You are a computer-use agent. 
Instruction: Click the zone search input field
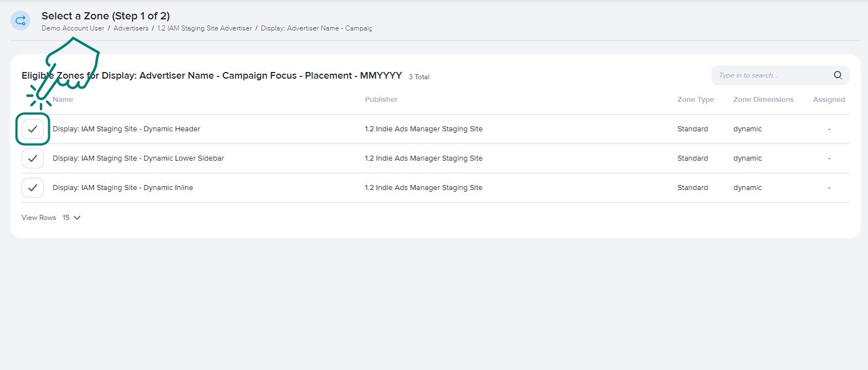pos(770,75)
